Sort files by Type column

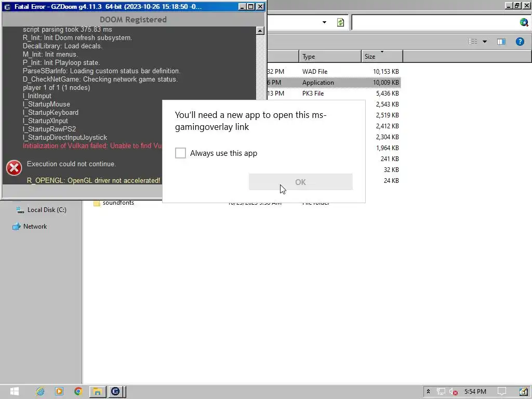pos(330,56)
